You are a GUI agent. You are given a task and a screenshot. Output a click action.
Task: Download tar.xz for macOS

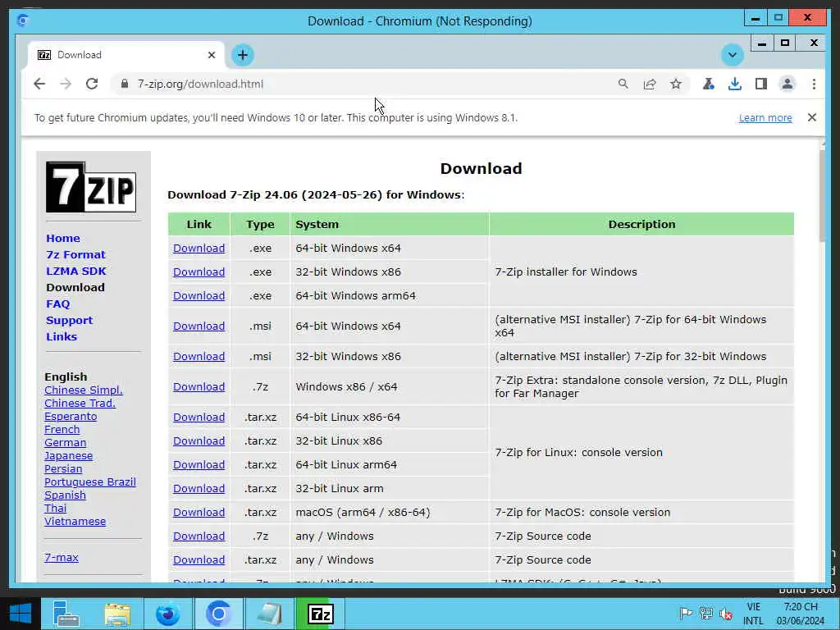coord(199,513)
